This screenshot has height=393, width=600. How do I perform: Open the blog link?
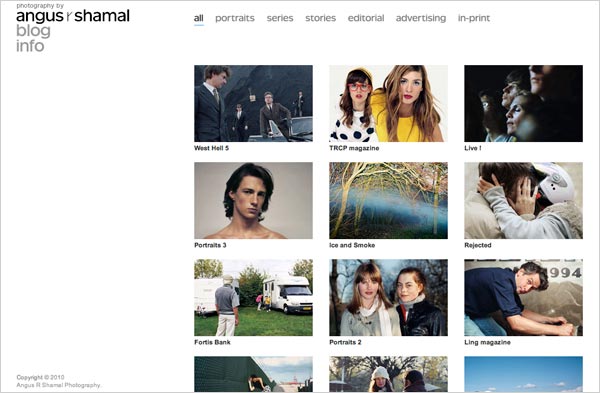[33, 31]
